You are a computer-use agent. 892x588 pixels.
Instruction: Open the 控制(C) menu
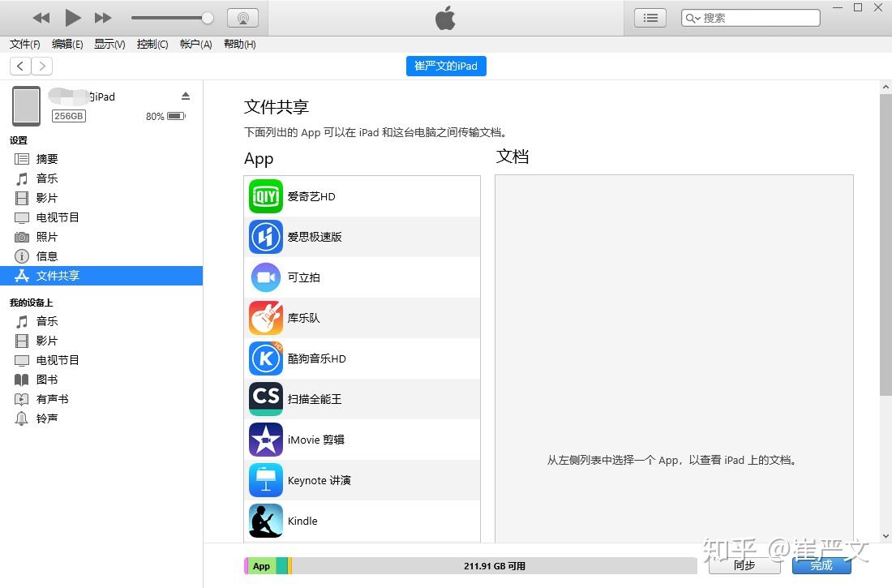point(152,45)
